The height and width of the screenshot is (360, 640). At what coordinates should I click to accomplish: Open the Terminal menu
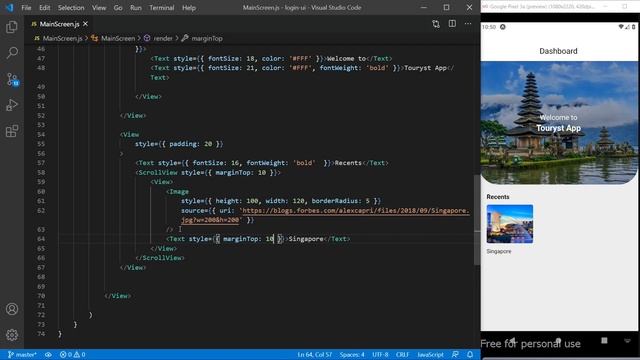(162, 8)
